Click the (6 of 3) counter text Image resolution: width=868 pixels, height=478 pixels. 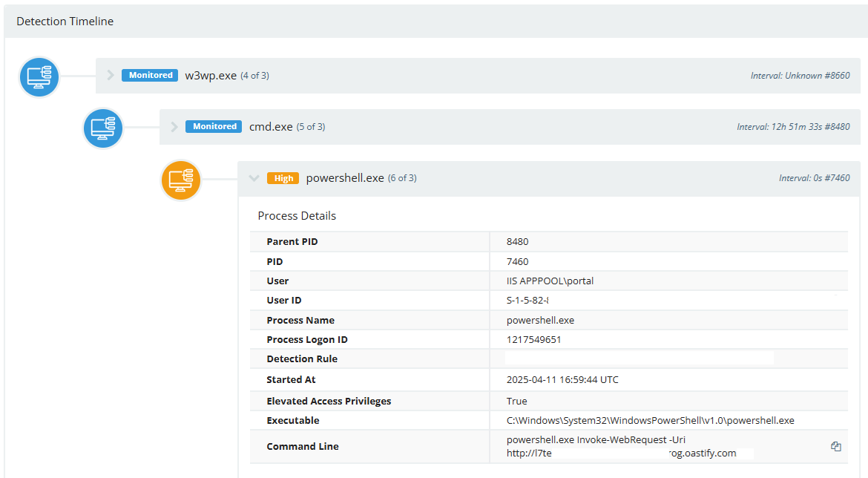click(402, 178)
